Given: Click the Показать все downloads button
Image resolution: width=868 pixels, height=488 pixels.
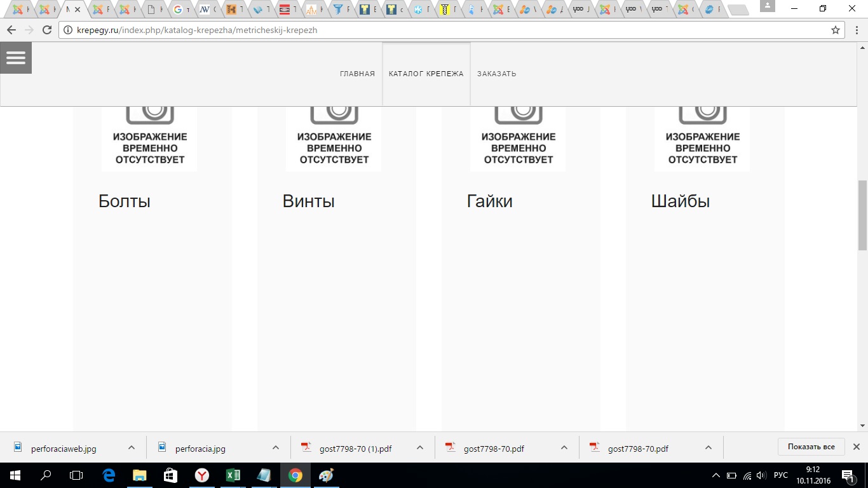Looking at the screenshot, I should pos(811,447).
